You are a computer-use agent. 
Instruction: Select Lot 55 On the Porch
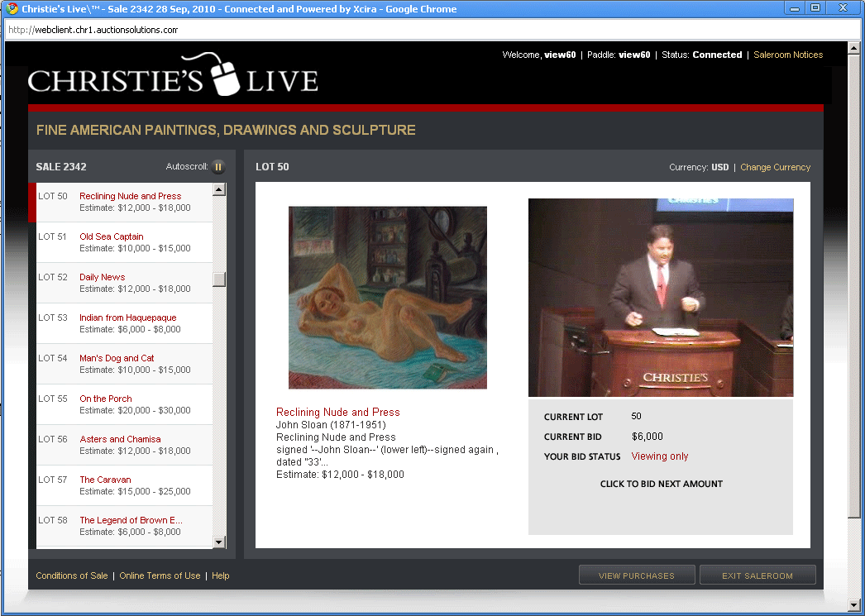(x=105, y=399)
